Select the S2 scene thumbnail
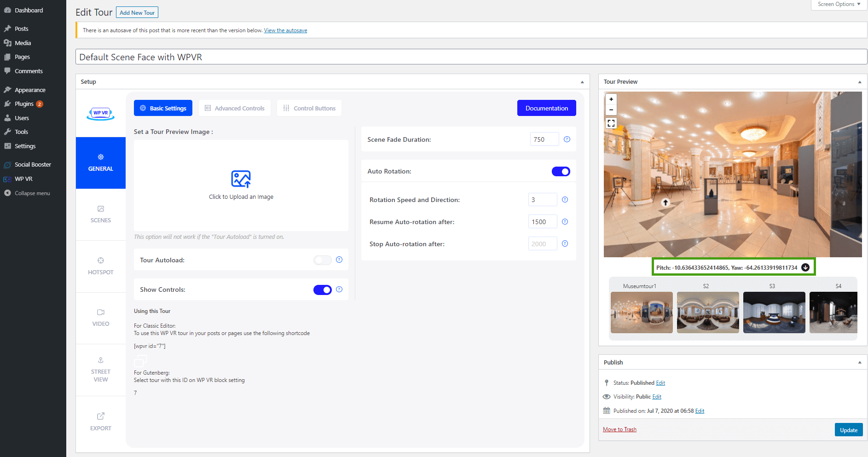 coord(708,312)
